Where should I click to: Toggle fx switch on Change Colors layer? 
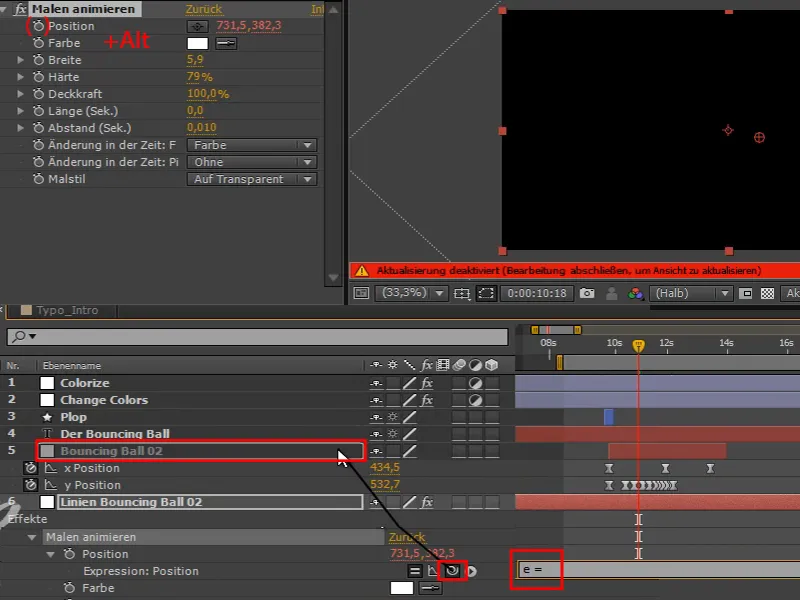tap(427, 400)
